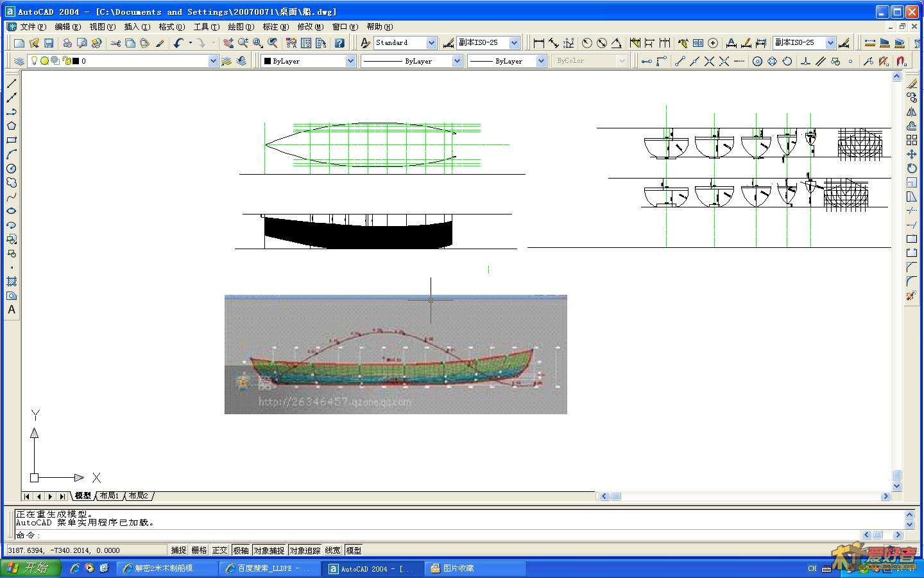Open the Layer Properties Manager icon
Screen dimensions: 924x578
(19, 61)
